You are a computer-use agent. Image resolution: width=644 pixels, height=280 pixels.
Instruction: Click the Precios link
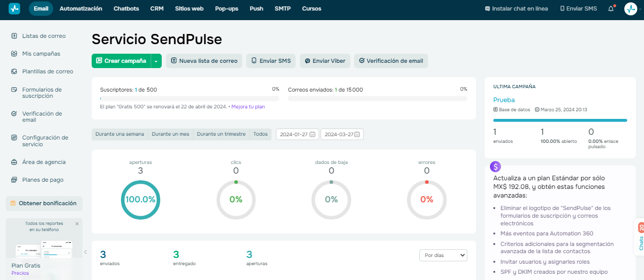20,273
